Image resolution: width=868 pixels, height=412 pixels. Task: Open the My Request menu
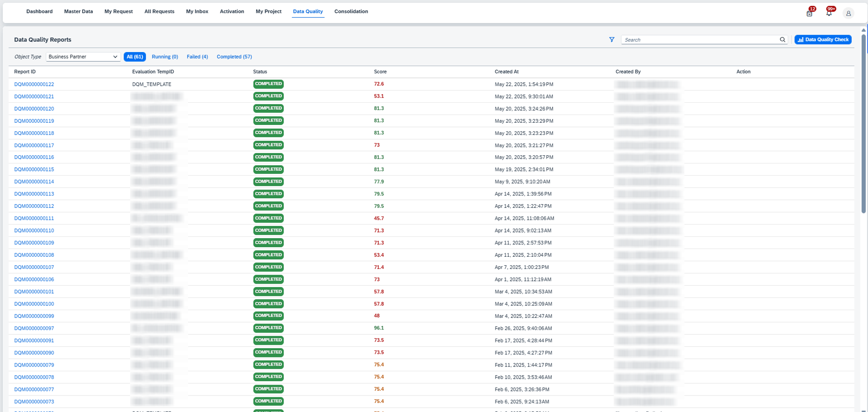[x=118, y=12]
